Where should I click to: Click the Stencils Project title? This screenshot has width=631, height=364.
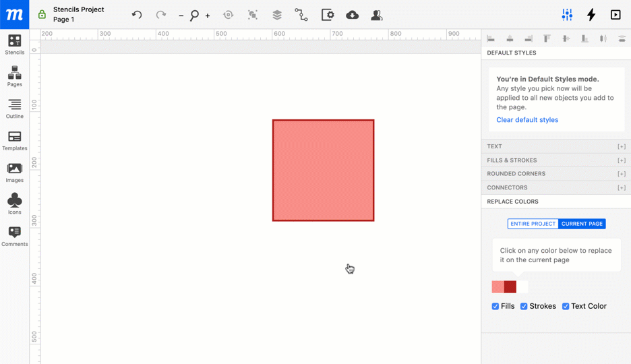[x=78, y=9]
